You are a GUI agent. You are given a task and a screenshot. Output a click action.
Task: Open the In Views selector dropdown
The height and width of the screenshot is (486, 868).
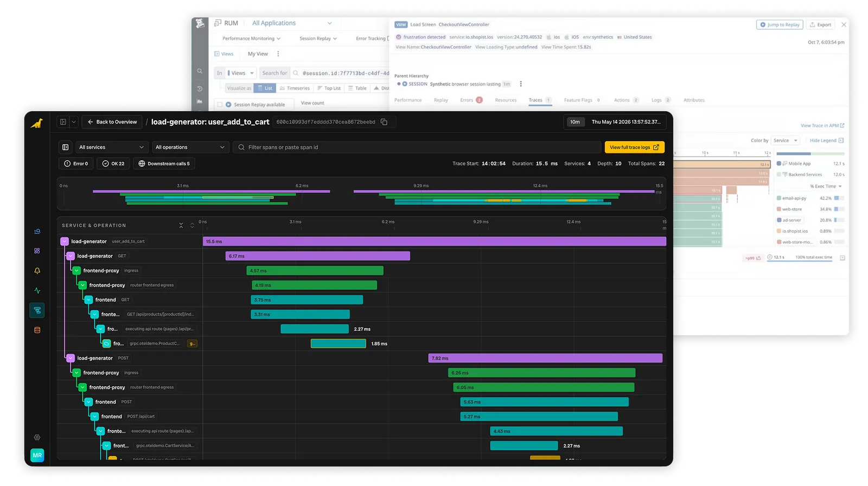[241, 73]
